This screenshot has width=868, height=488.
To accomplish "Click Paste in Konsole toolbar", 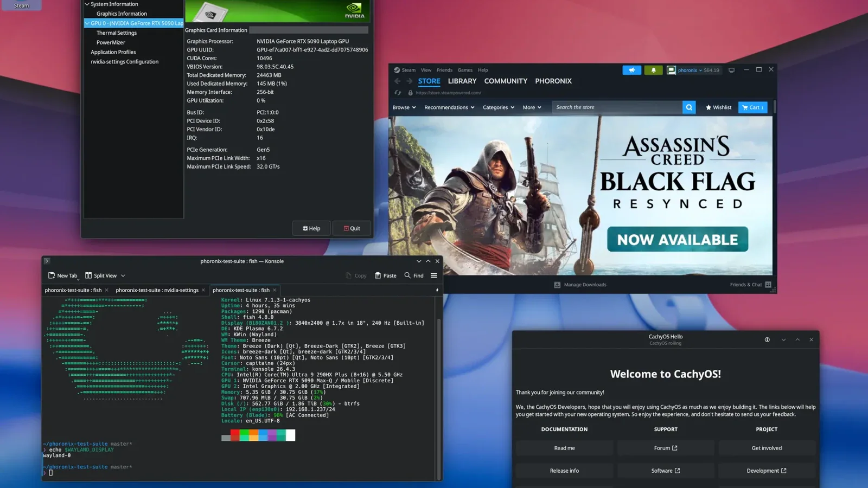I will point(386,275).
